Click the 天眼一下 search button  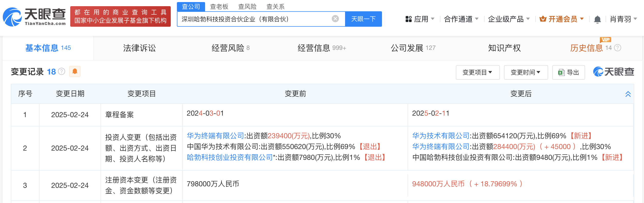tap(364, 19)
